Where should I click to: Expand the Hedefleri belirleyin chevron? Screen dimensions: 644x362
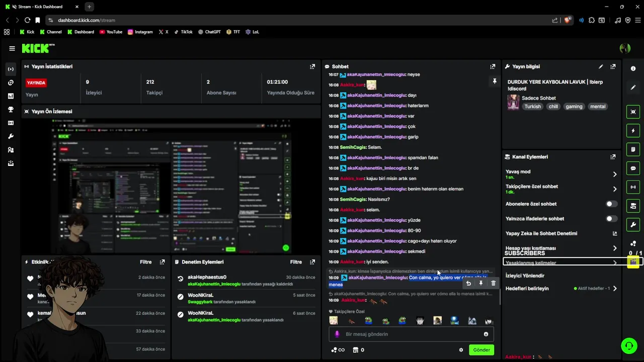click(x=614, y=289)
